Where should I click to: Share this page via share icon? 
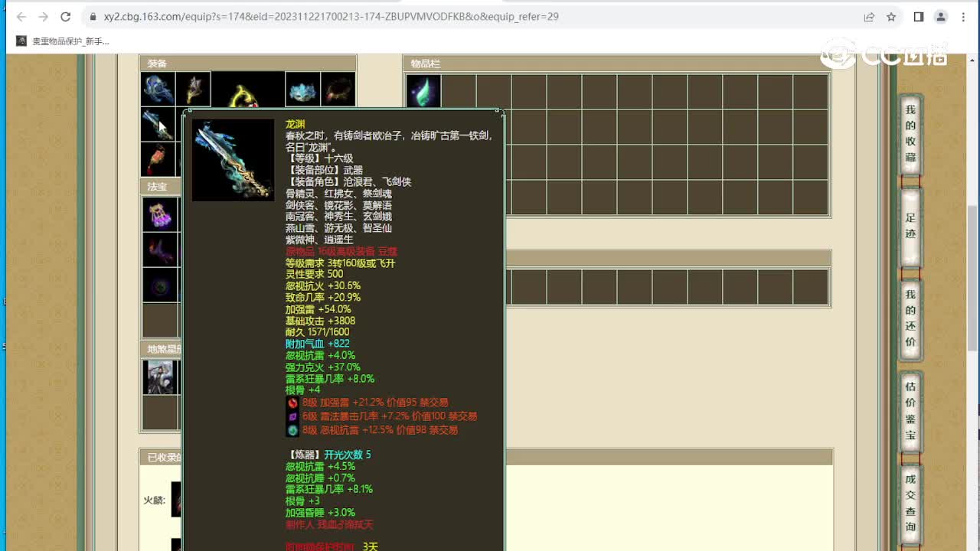tap(869, 17)
